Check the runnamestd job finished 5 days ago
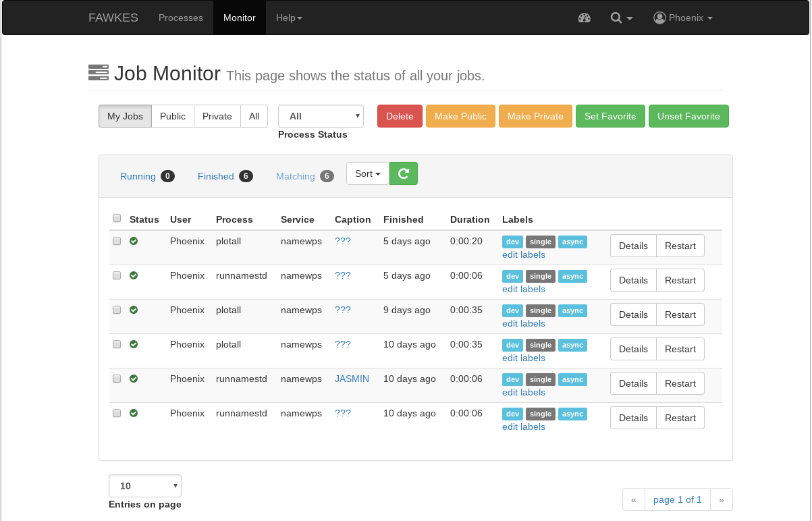This screenshot has width=812, height=521. click(117, 275)
